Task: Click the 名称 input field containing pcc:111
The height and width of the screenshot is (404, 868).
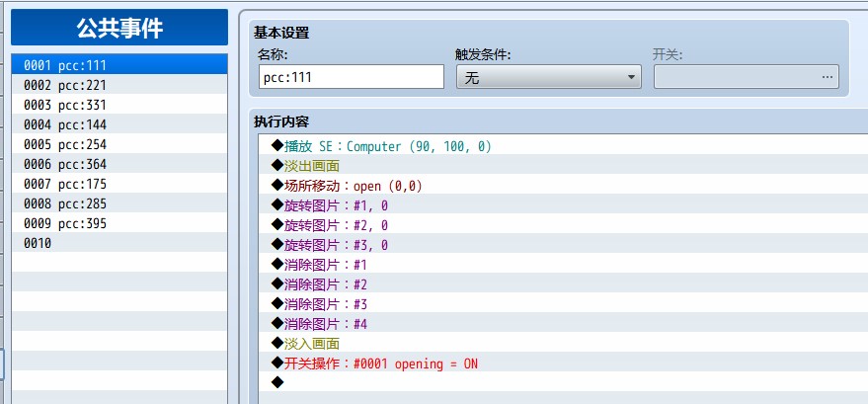Action: (351, 77)
